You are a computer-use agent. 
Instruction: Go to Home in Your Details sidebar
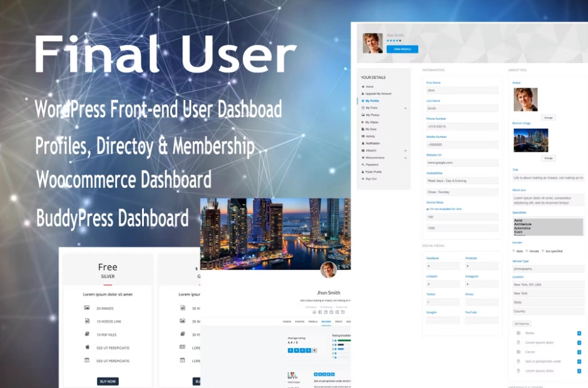[369, 86]
